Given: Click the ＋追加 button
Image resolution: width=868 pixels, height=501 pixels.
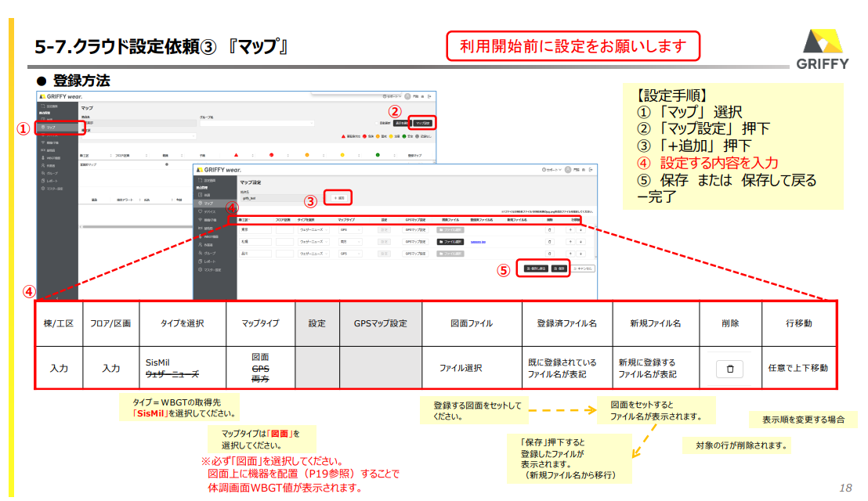Looking at the screenshot, I should (338, 198).
